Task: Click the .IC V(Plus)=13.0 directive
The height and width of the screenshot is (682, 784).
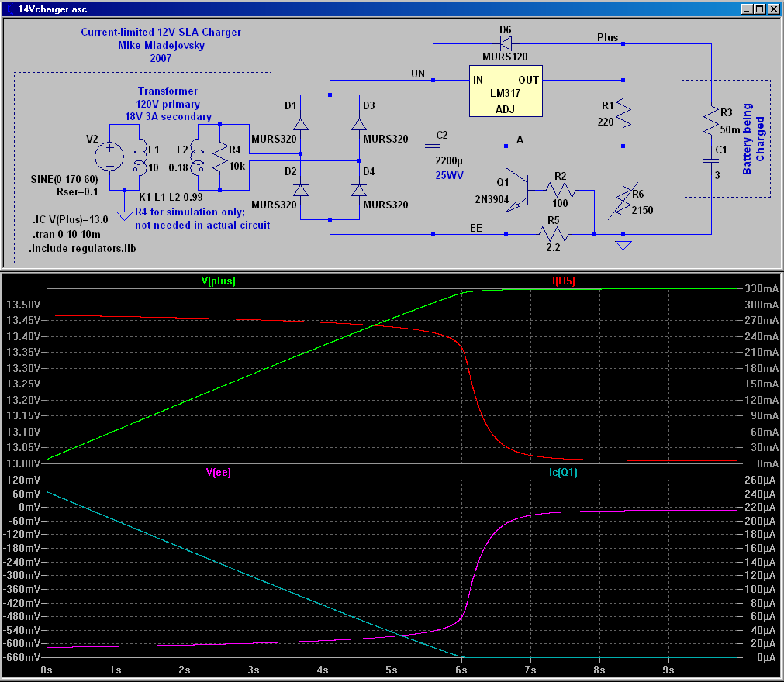Action: coord(70,219)
